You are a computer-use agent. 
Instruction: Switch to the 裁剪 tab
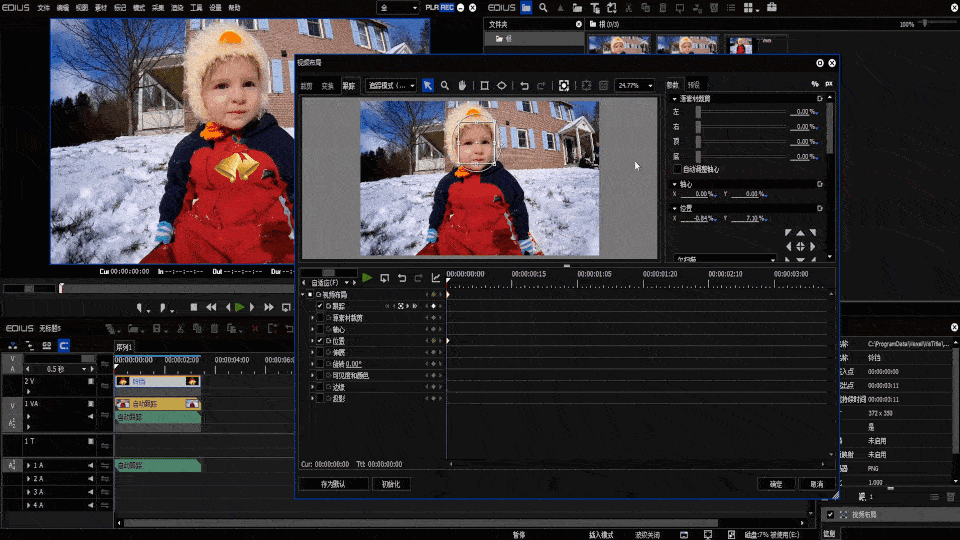pyautogui.click(x=306, y=86)
